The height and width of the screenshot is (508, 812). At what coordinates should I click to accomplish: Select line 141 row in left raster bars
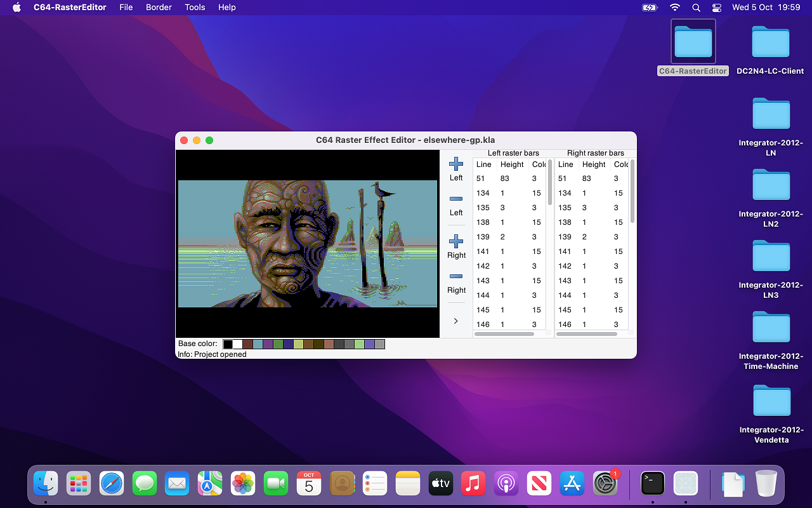pos(510,251)
